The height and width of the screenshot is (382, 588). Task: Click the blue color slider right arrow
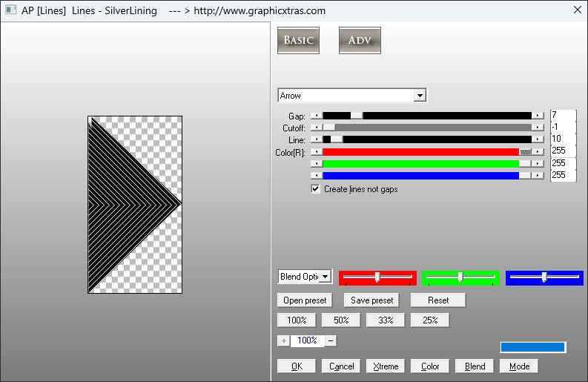tap(538, 175)
